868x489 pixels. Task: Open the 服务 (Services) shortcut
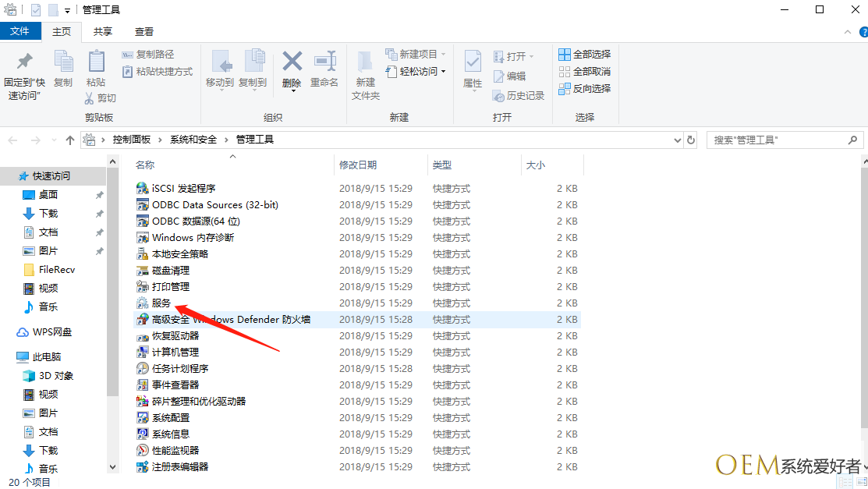[161, 303]
